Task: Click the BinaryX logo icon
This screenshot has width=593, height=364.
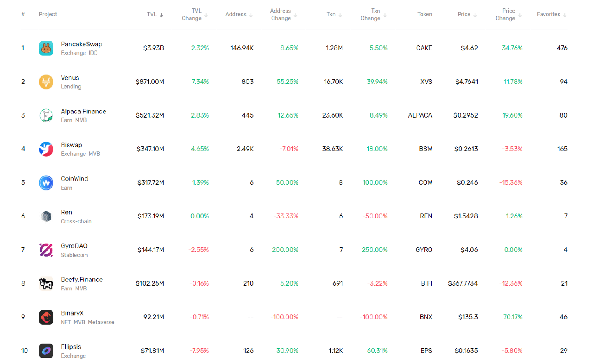Action: coord(46,317)
